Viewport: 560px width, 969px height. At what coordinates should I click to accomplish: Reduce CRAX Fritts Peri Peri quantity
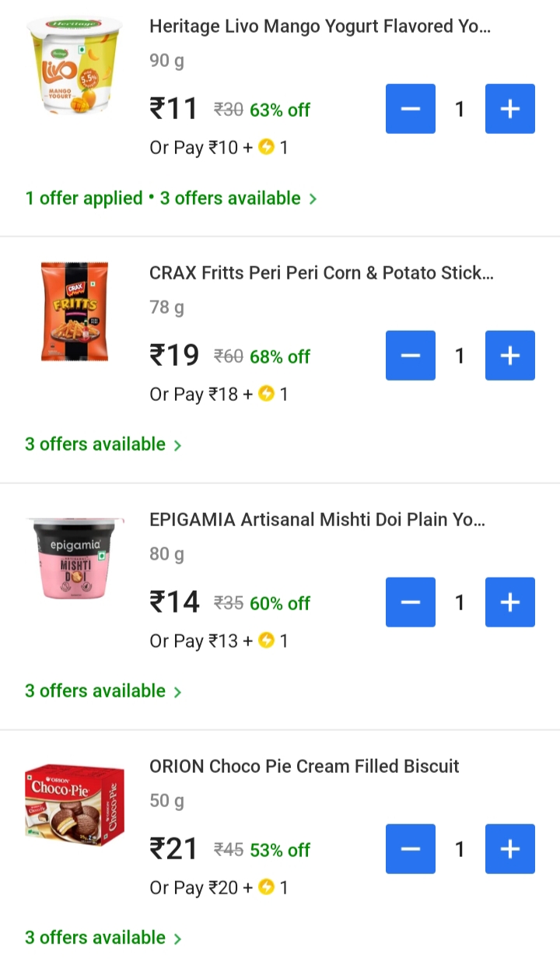pos(411,356)
